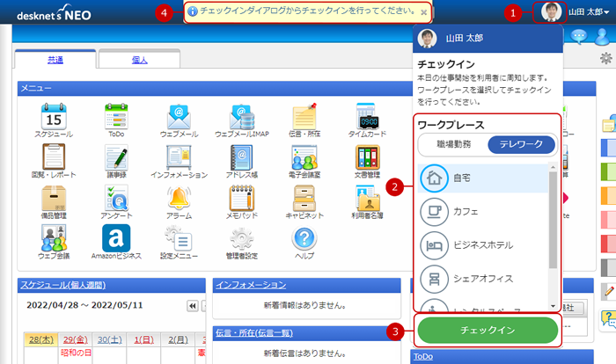Close the check-in notification message
This screenshot has width=616, height=364.
[x=424, y=12]
